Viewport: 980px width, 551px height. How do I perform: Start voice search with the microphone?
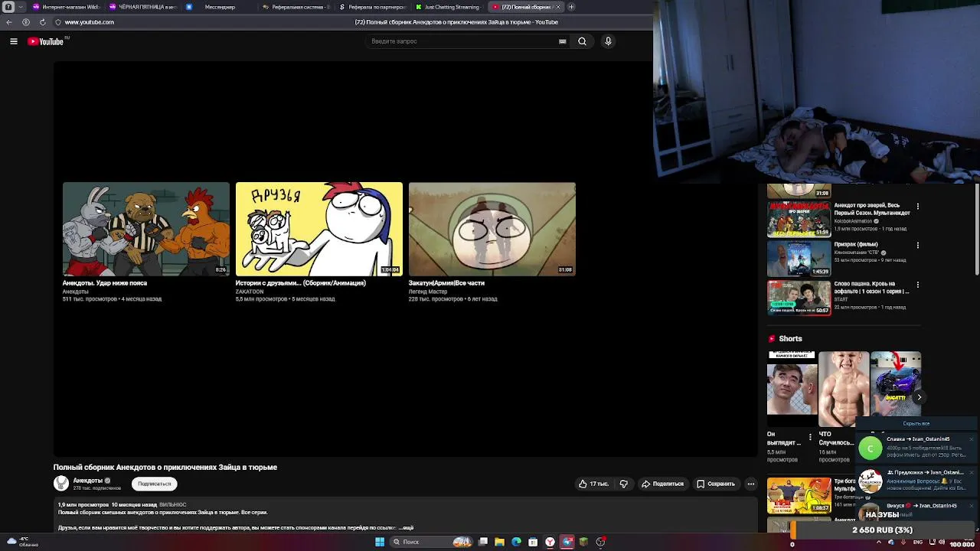click(608, 41)
